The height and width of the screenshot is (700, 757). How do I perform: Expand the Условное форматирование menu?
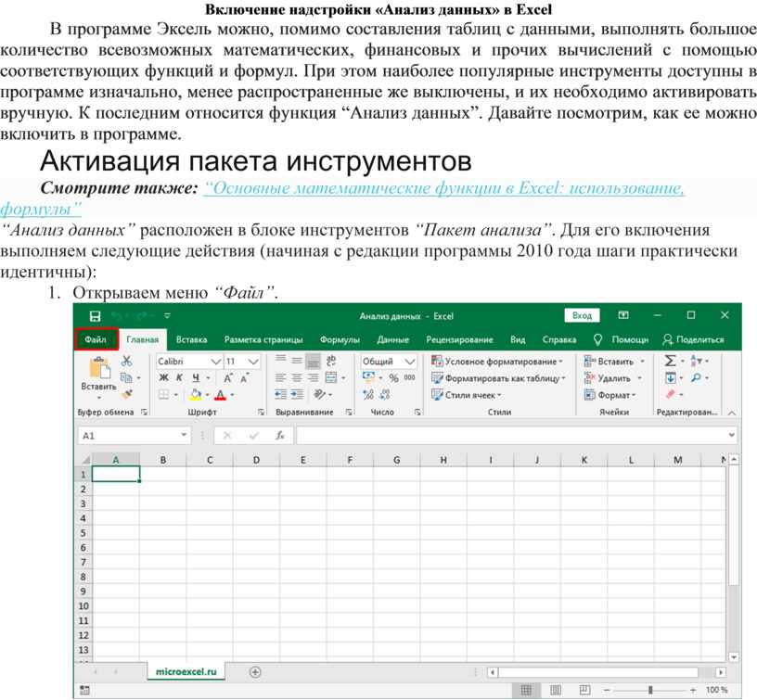tap(498, 362)
